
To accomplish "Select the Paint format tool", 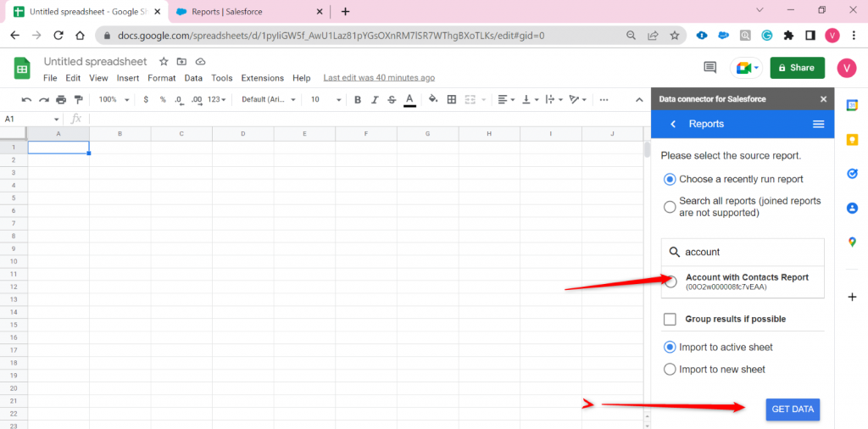I will (x=78, y=100).
